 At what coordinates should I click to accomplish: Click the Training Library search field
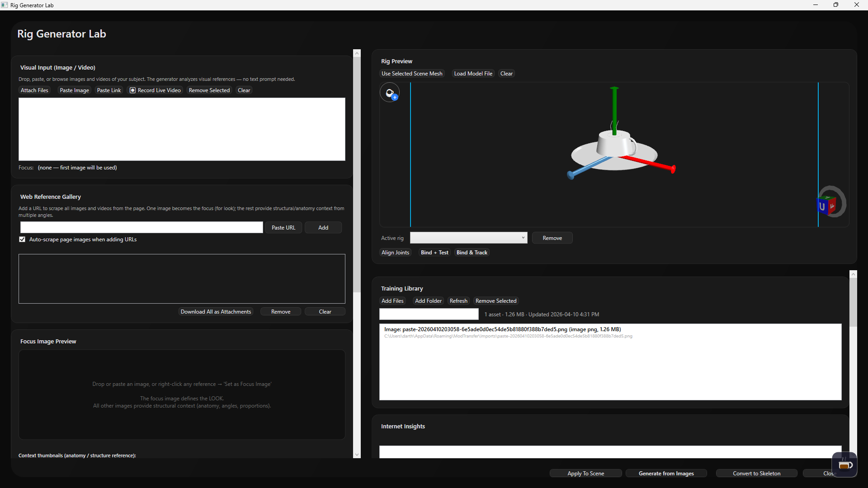[429, 314]
